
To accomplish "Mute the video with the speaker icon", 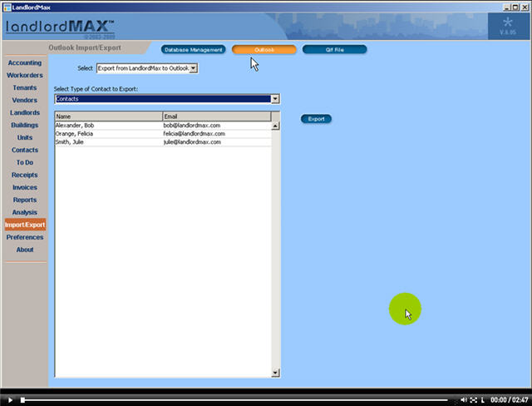I will tap(464, 400).
